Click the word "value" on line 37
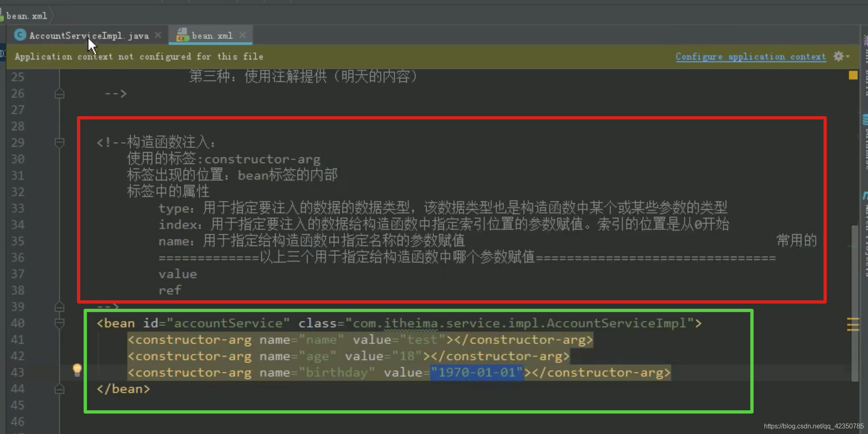 178,274
